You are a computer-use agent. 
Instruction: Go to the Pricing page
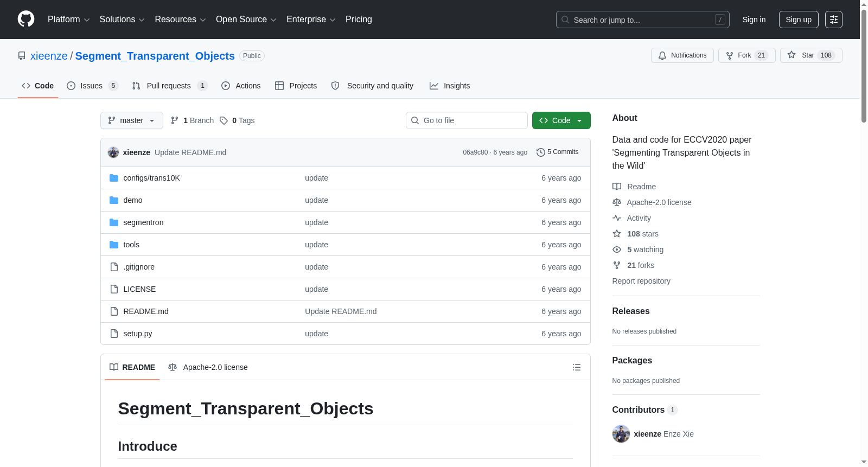pos(359,20)
